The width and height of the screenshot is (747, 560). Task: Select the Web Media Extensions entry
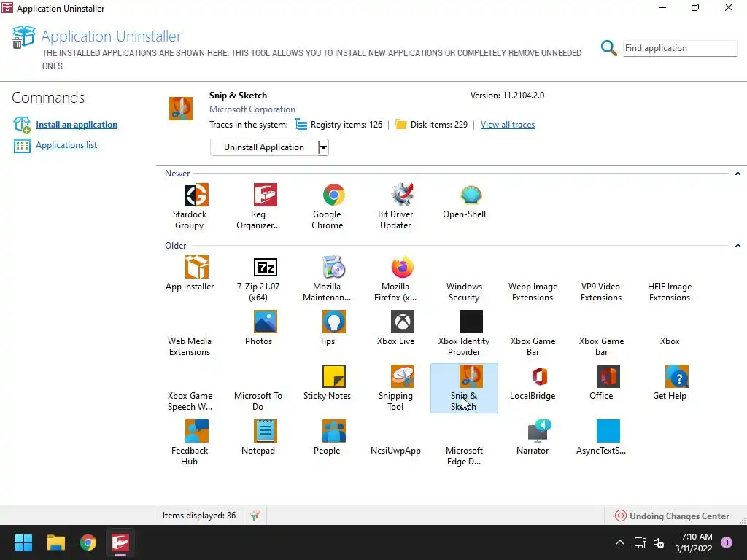[190, 346]
